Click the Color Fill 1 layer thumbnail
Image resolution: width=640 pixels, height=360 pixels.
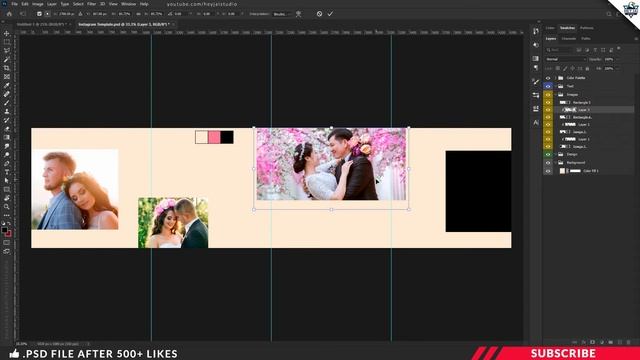(x=562, y=171)
